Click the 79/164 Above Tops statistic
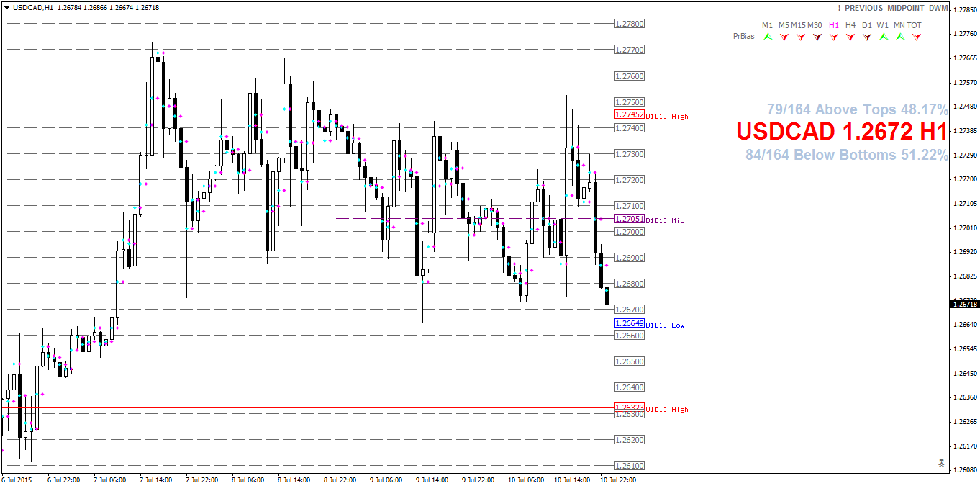 click(856, 109)
